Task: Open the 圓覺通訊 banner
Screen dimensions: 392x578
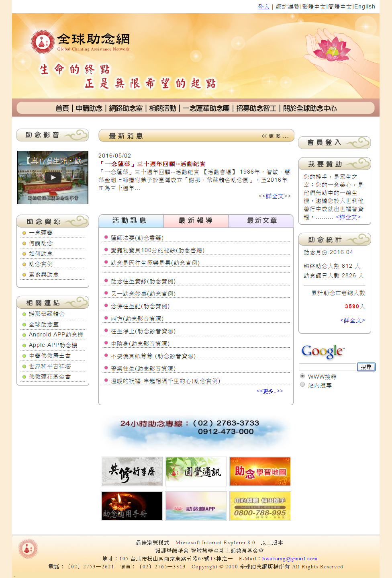Action: (196, 471)
